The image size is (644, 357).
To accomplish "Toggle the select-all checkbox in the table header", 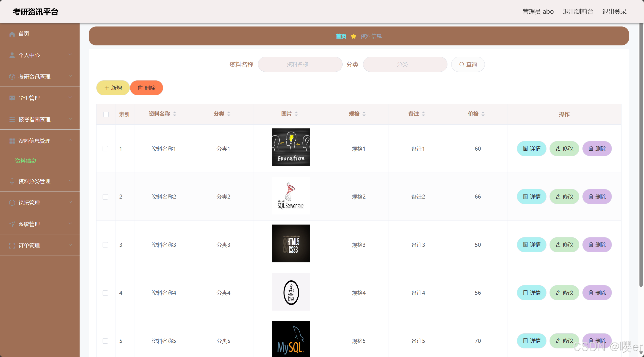I will pyautogui.click(x=106, y=114).
